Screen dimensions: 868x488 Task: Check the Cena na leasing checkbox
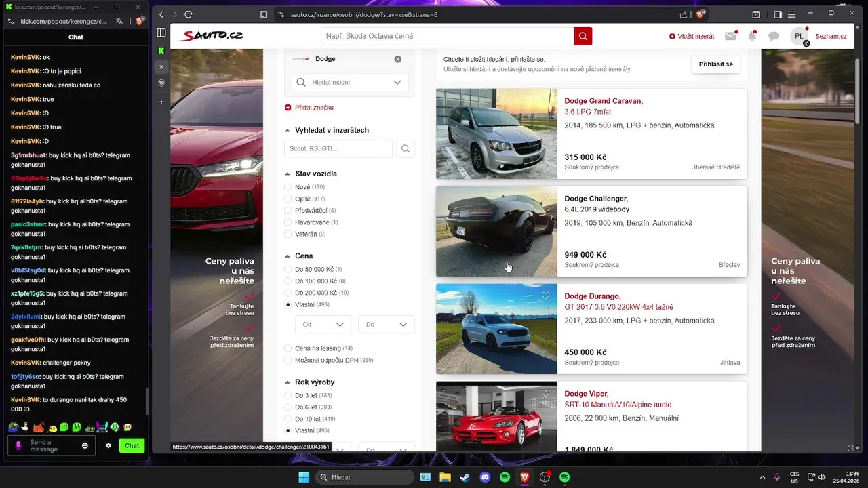click(x=288, y=348)
